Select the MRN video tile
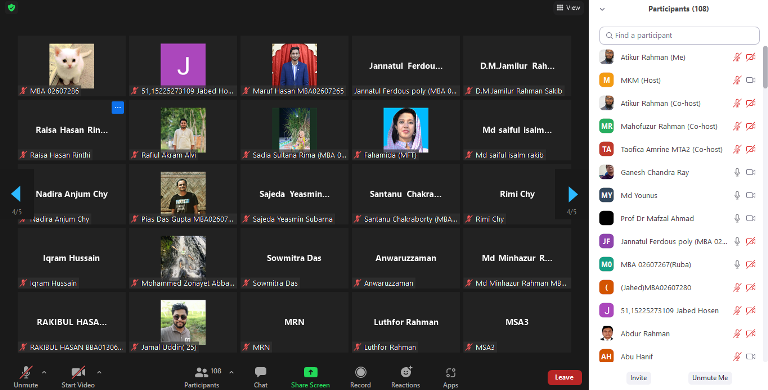 pos(294,322)
